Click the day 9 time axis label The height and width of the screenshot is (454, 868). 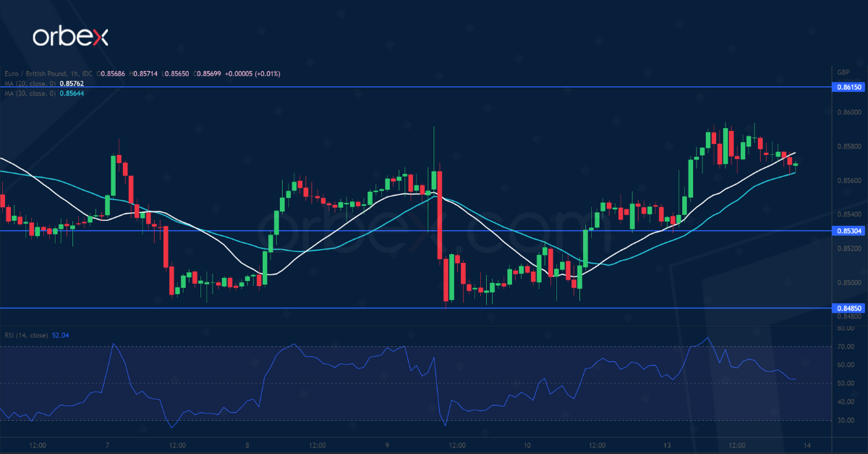(x=388, y=445)
